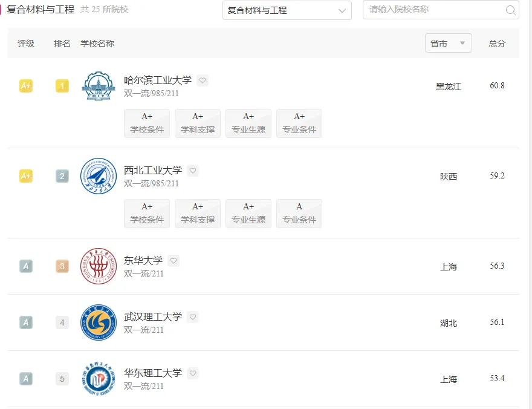Screen dimensions: 532x409
Task: Click the 湖北 province cell
Action: [449, 323]
